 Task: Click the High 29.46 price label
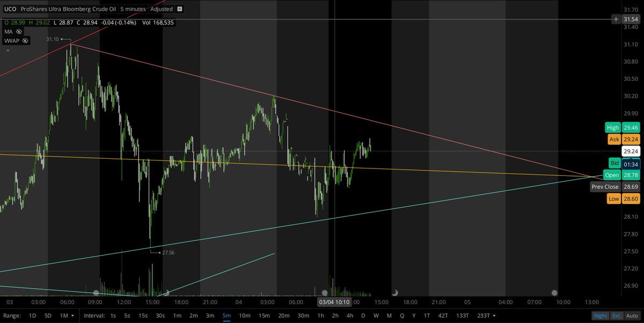coord(621,127)
